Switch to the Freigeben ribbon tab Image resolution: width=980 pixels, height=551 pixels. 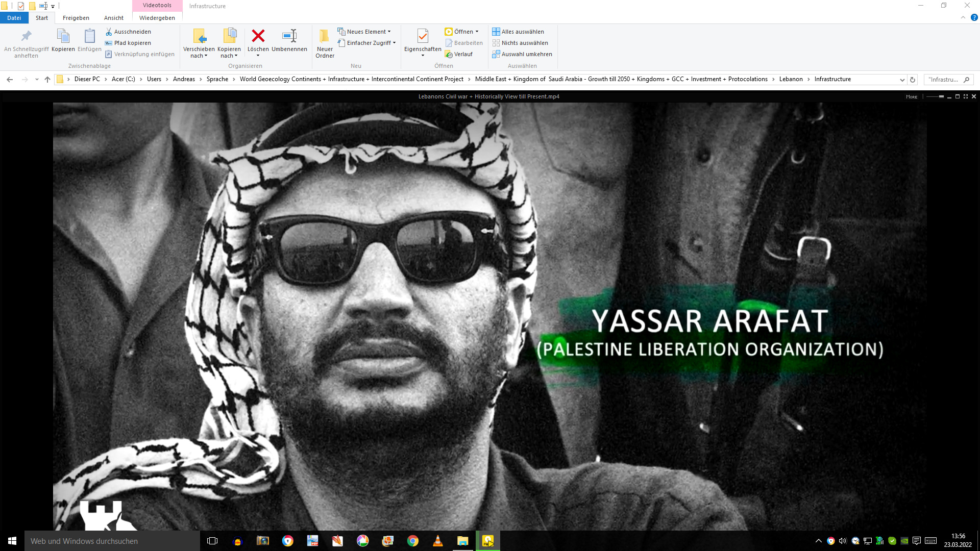(x=76, y=18)
